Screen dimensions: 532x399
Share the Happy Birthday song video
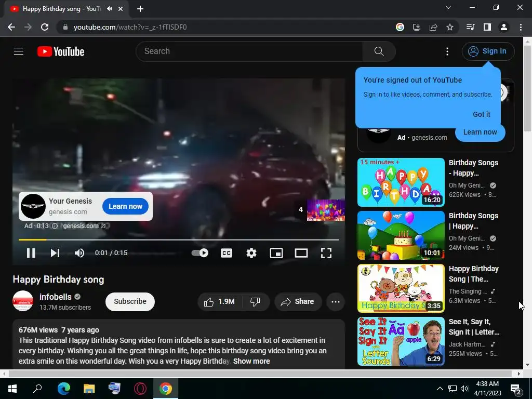point(298,302)
